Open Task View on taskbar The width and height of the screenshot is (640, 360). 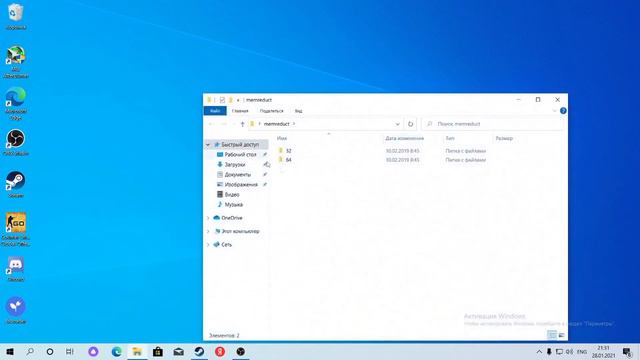coord(70,351)
